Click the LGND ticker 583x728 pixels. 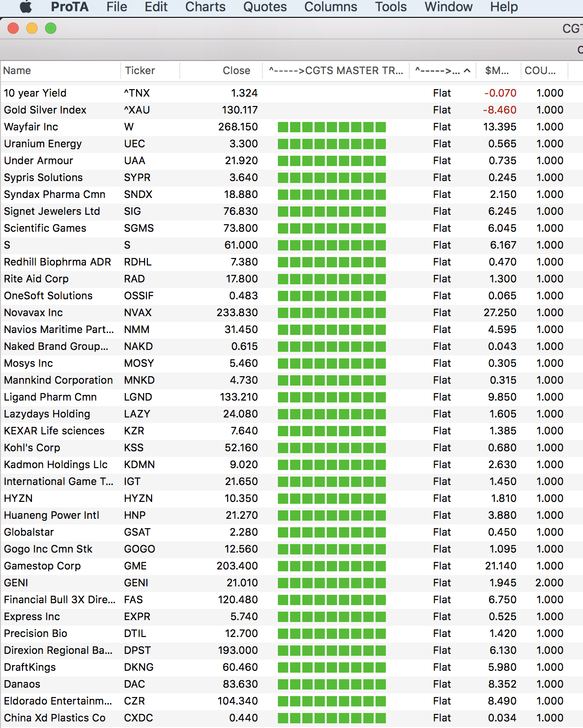tap(138, 397)
